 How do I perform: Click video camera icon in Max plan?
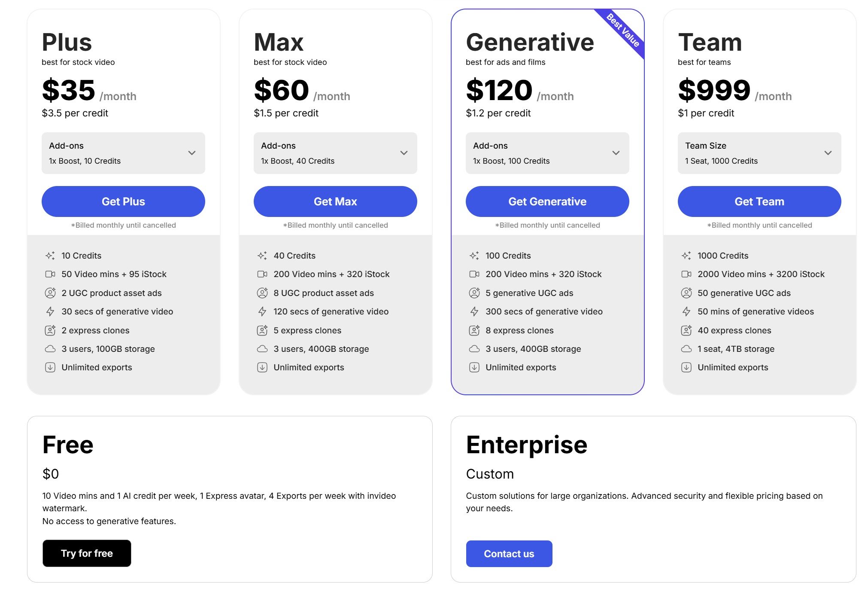click(x=262, y=274)
